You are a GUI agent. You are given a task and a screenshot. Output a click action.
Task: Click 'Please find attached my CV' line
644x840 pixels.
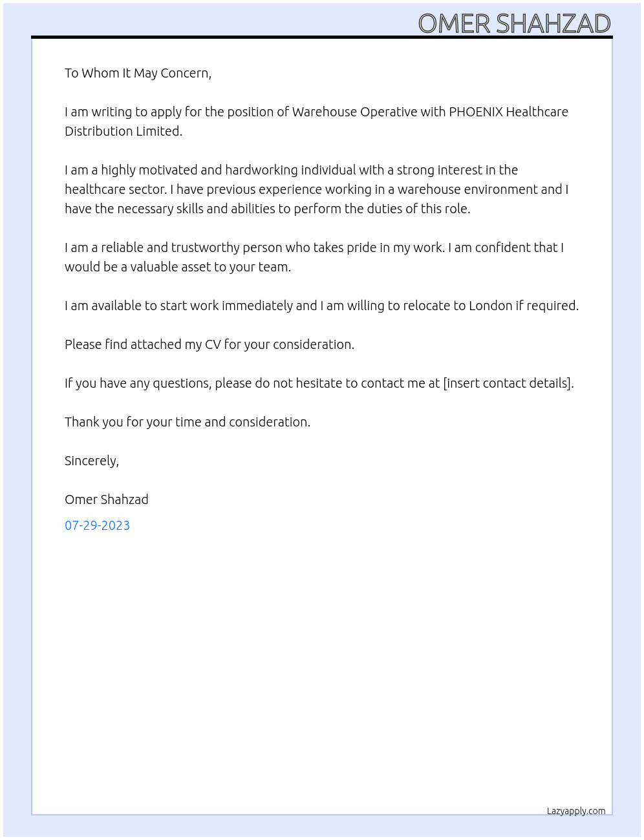209,344
